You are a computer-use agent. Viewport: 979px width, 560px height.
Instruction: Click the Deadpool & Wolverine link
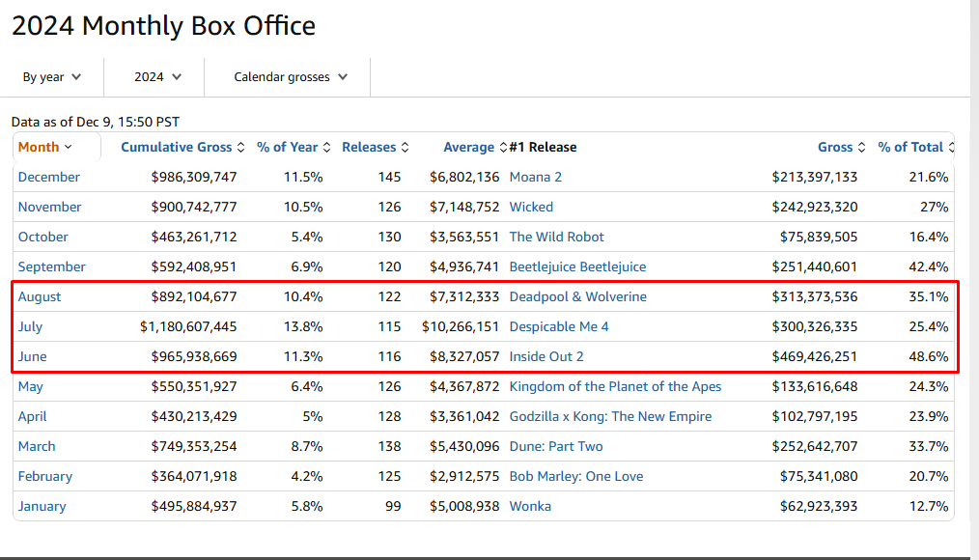click(x=577, y=297)
